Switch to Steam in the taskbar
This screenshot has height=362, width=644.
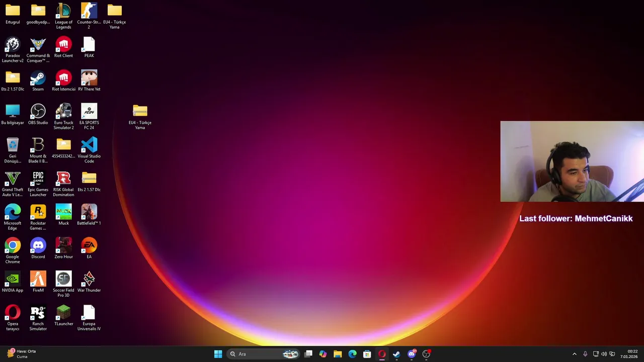(x=396, y=354)
